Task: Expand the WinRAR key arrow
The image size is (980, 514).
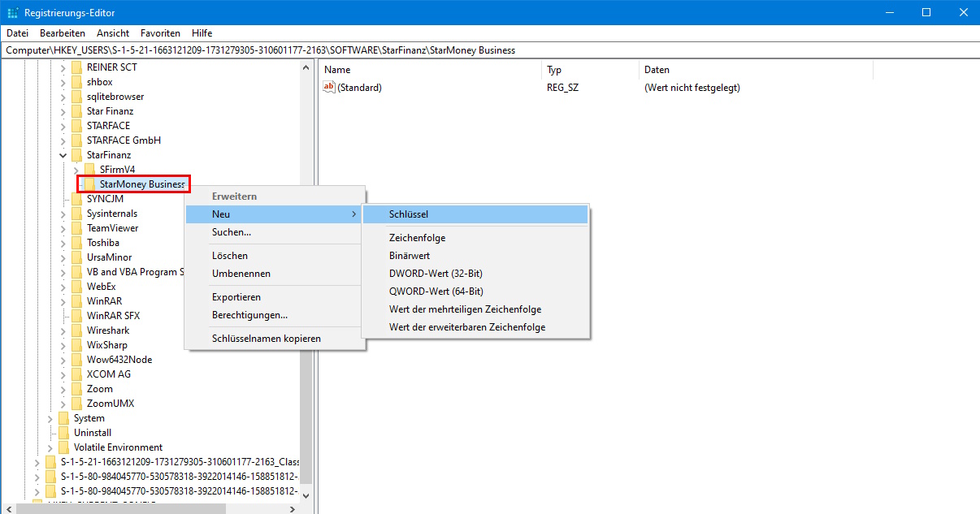Action: 63,301
